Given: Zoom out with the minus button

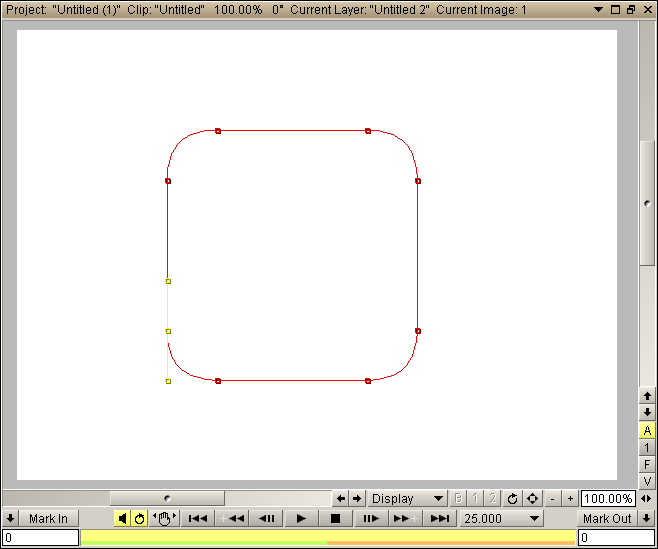Looking at the screenshot, I should (552, 498).
